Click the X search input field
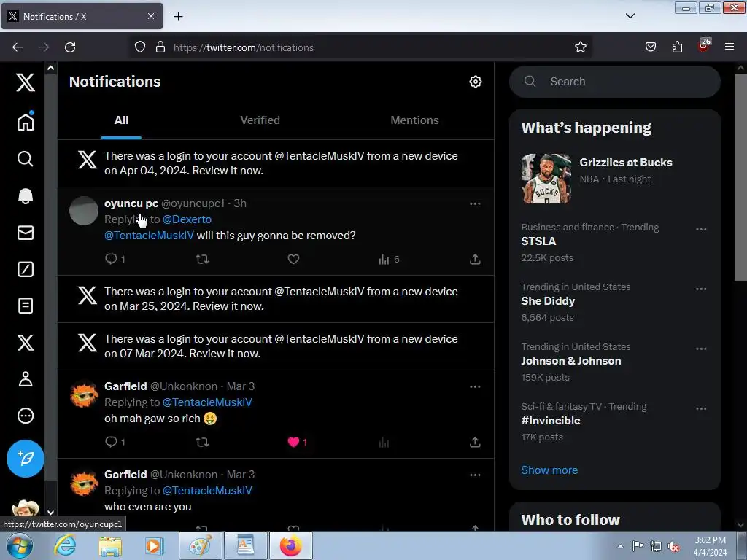Screen dimensions: 747x560 pos(614,82)
